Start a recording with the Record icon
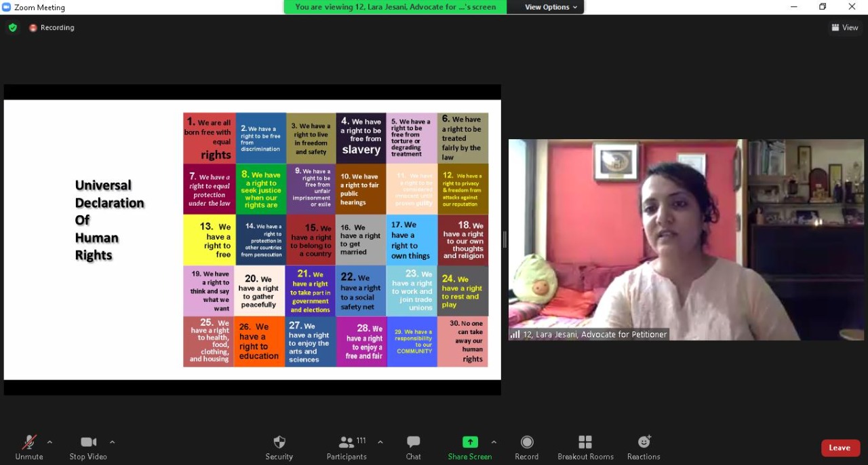Image resolution: width=868 pixels, height=465 pixels. 526,447
